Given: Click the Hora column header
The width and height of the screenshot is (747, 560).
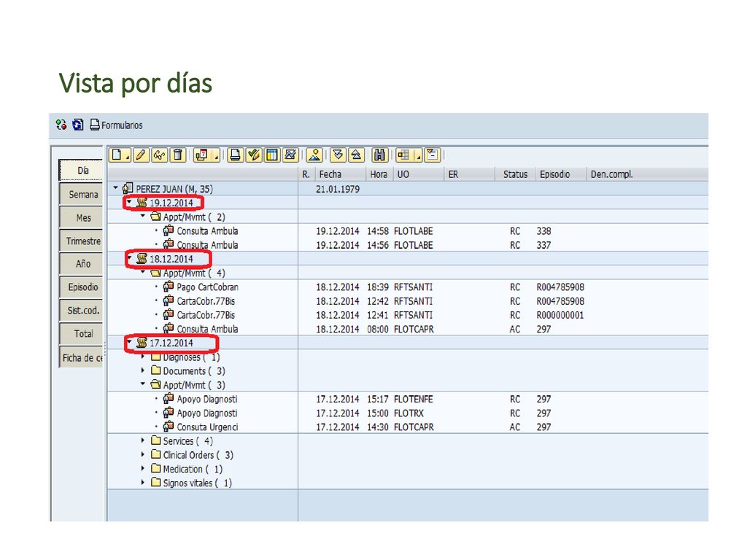Looking at the screenshot, I should coord(379,174).
